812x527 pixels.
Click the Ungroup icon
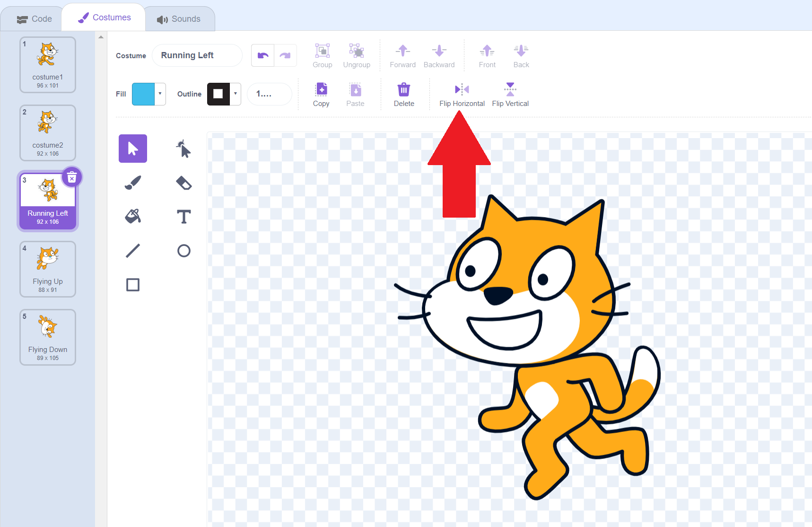(x=357, y=50)
